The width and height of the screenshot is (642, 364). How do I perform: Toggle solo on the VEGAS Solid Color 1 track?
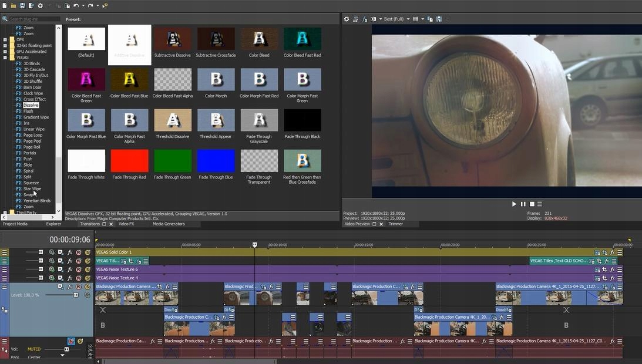[88, 252]
